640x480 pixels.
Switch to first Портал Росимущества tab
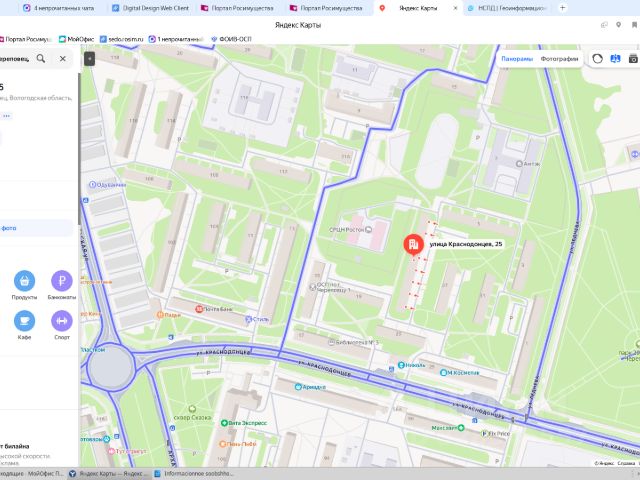237,8
